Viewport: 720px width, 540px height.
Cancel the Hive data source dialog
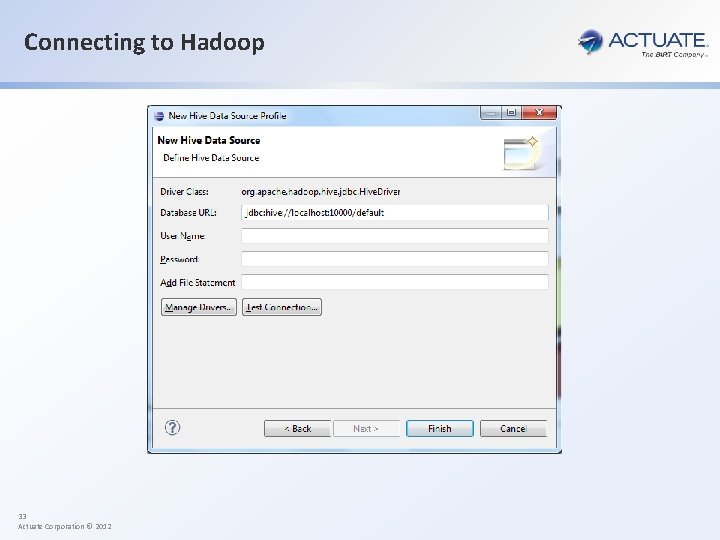513,428
